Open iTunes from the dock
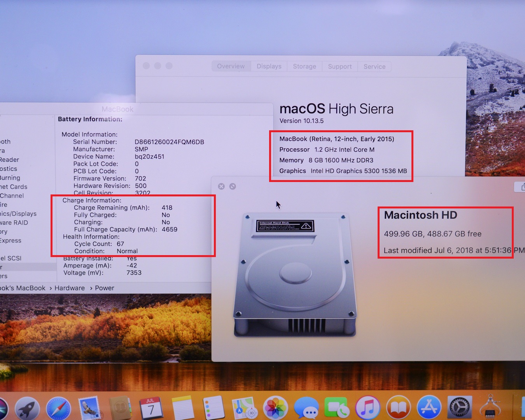This screenshot has width=525, height=420. point(367,408)
